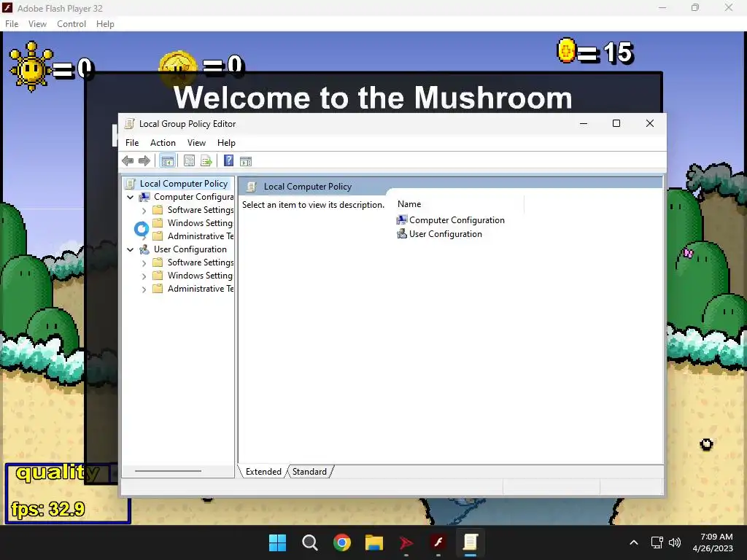
Task: Minimize the Local Group Policy Editor window
Action: (583, 124)
